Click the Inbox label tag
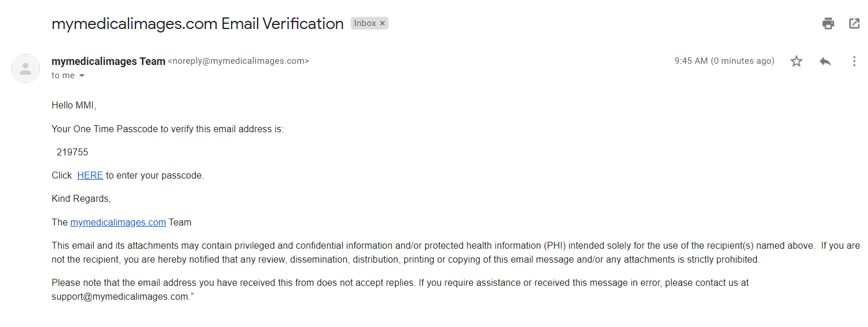The image size is (868, 327). (365, 24)
